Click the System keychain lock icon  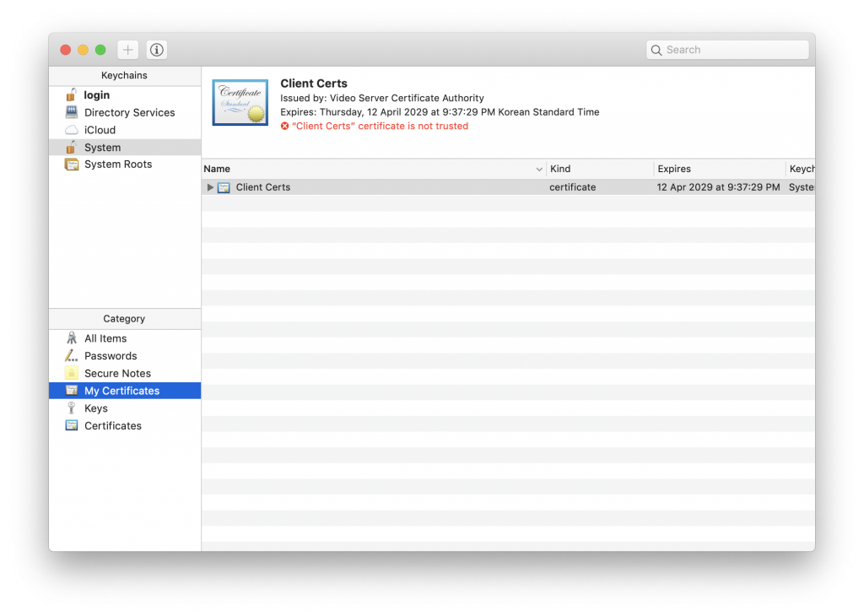(71, 147)
